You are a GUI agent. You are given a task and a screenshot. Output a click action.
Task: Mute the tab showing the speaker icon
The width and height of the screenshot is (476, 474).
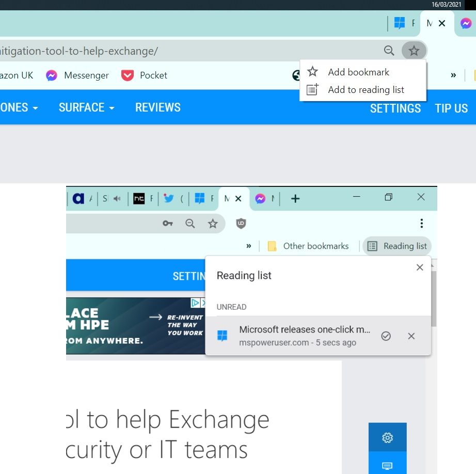click(x=117, y=199)
